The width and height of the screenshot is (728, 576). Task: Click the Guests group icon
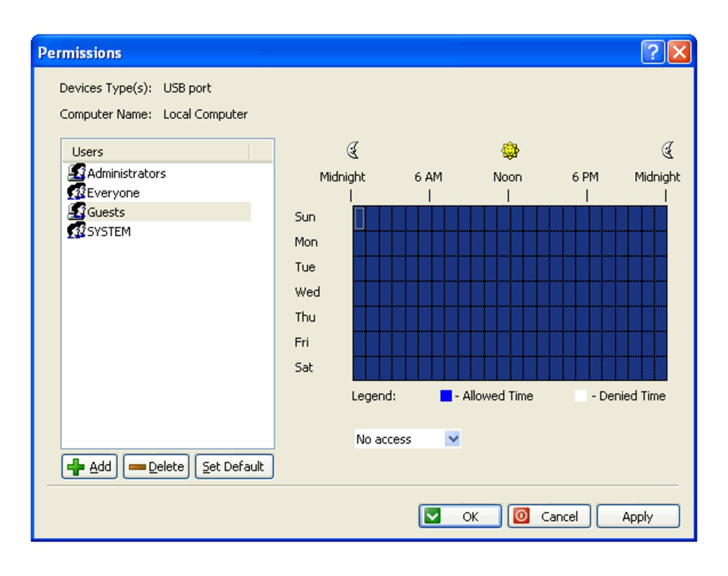tap(76, 212)
